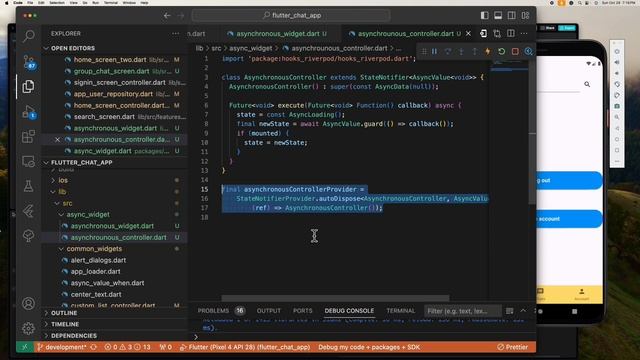Open the Run and Debug view

click(29, 111)
